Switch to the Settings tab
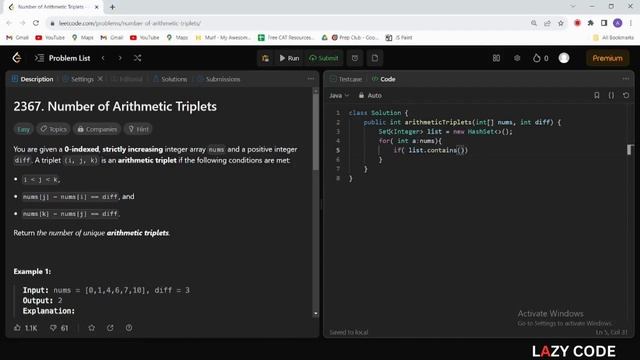 [78, 79]
